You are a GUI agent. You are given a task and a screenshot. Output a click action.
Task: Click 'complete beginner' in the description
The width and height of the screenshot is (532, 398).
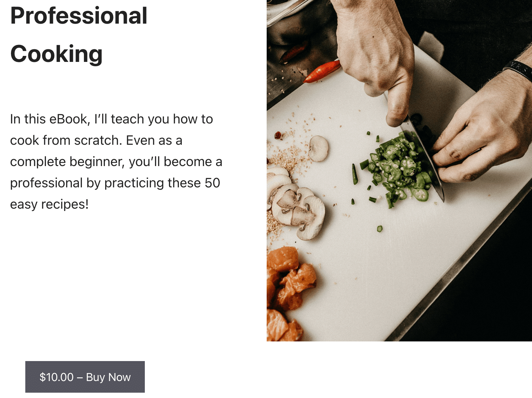67,162
